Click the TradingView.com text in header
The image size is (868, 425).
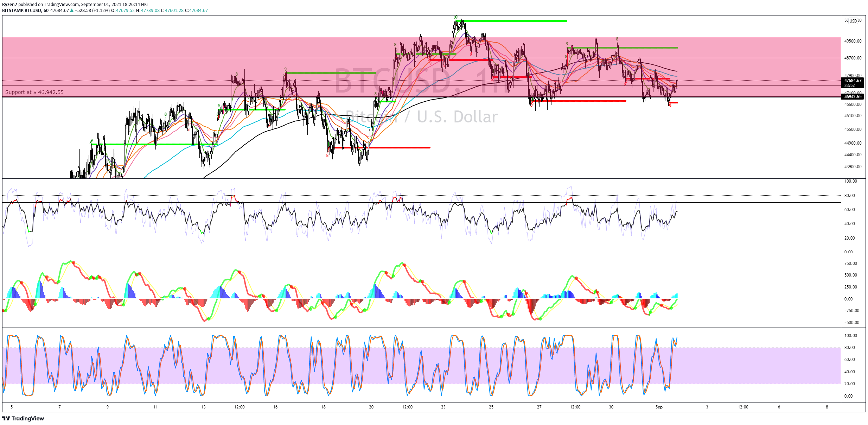(61, 5)
